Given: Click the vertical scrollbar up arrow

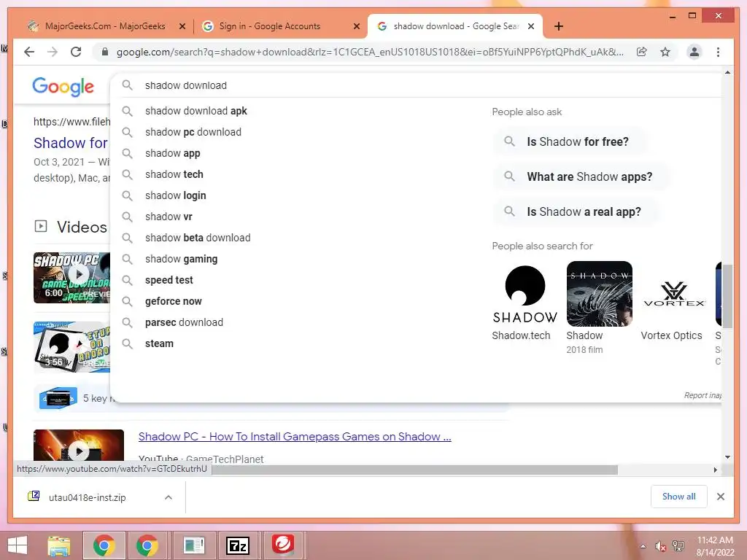Looking at the screenshot, I should [727, 73].
